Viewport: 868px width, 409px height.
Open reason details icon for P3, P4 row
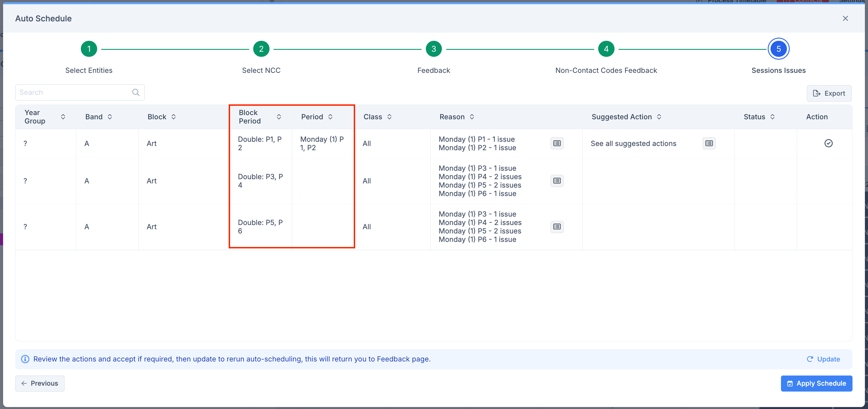[557, 181]
